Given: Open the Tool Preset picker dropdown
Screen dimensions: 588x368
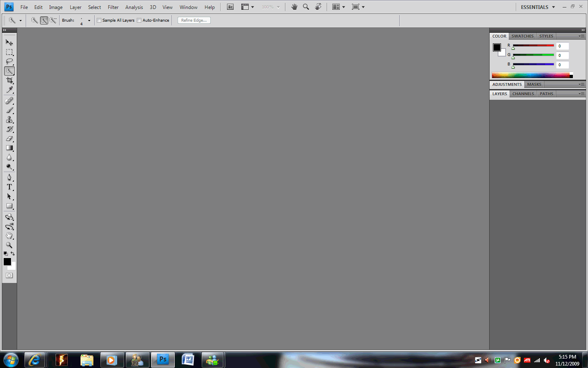Looking at the screenshot, I should pyautogui.click(x=20, y=20).
